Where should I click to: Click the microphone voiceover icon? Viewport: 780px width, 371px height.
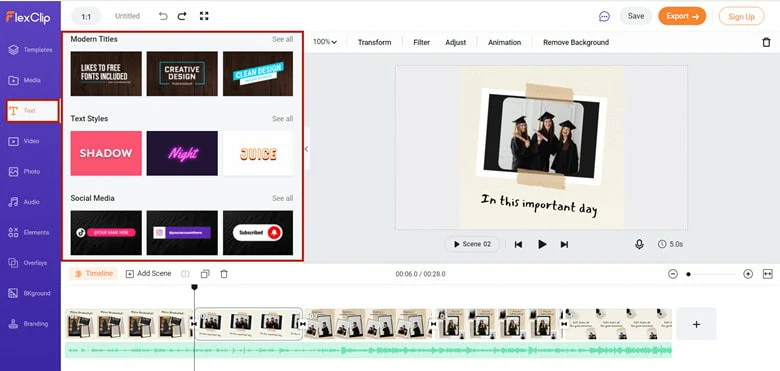pos(639,244)
